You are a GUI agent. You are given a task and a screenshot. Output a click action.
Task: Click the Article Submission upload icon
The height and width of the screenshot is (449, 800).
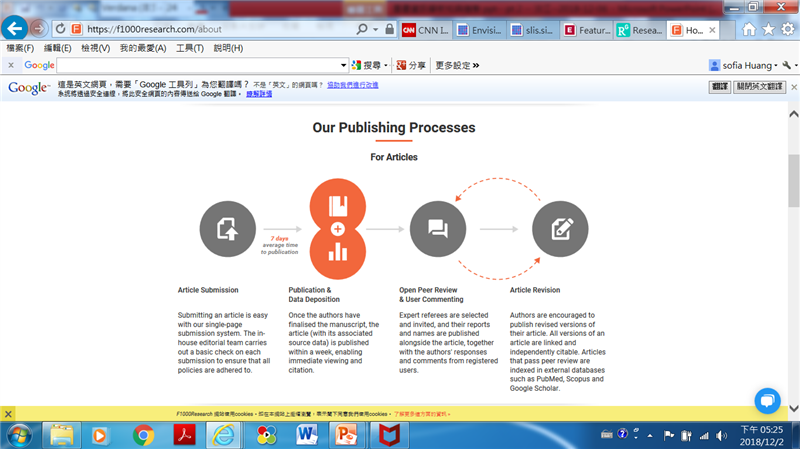[228, 229]
